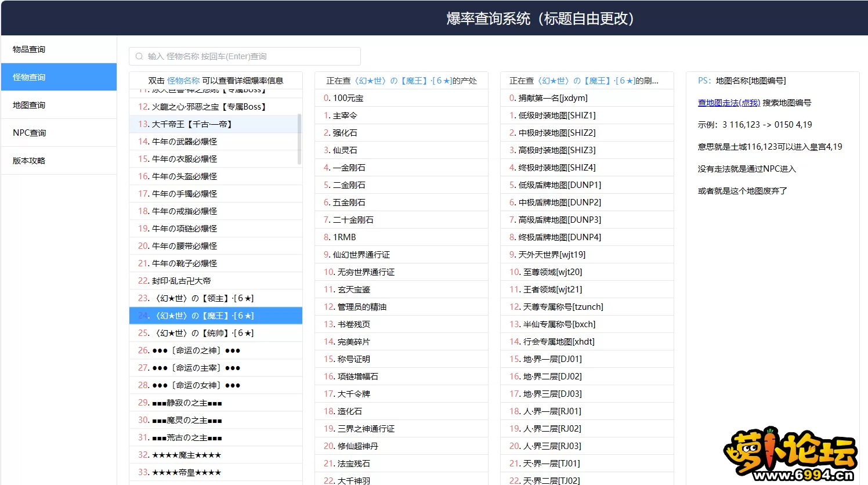Click drop item 16. 项链增幅石

[x=402, y=377]
